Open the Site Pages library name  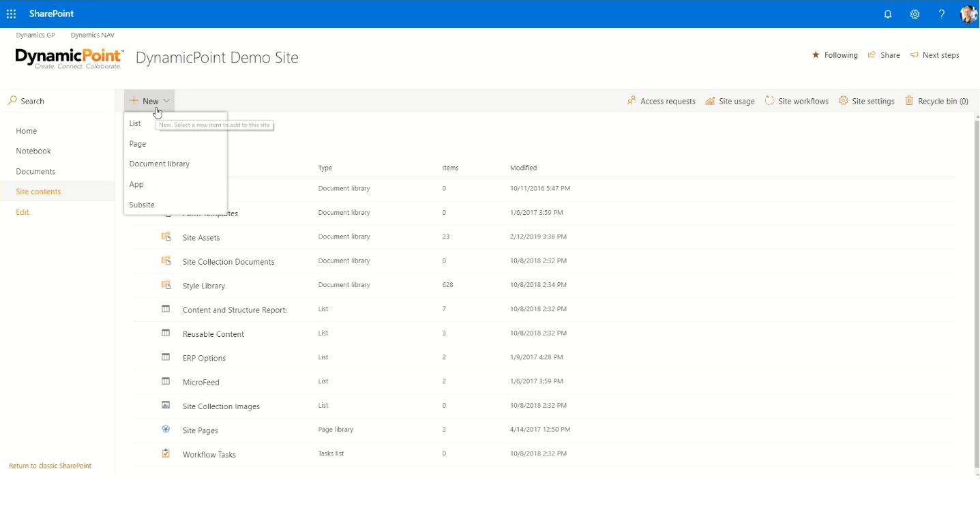click(201, 430)
